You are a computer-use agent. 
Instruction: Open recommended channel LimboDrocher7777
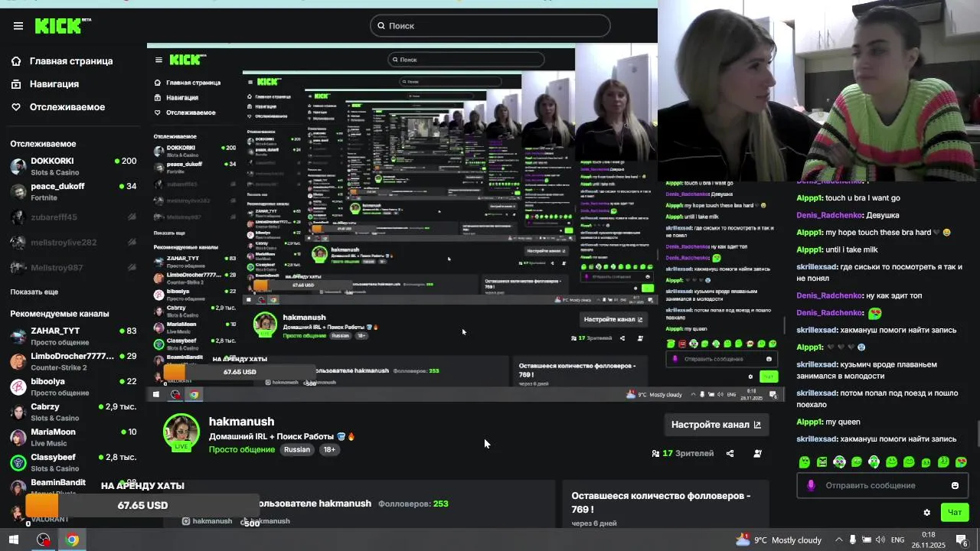click(x=73, y=361)
